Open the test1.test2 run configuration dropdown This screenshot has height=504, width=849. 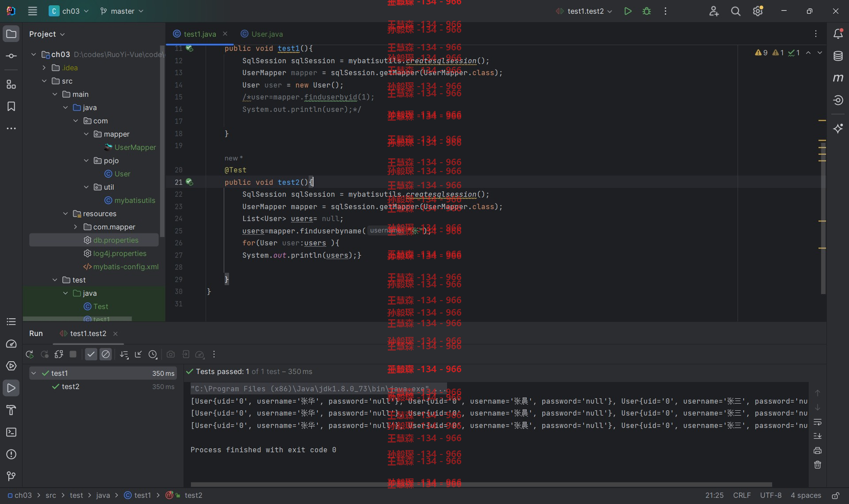585,11
